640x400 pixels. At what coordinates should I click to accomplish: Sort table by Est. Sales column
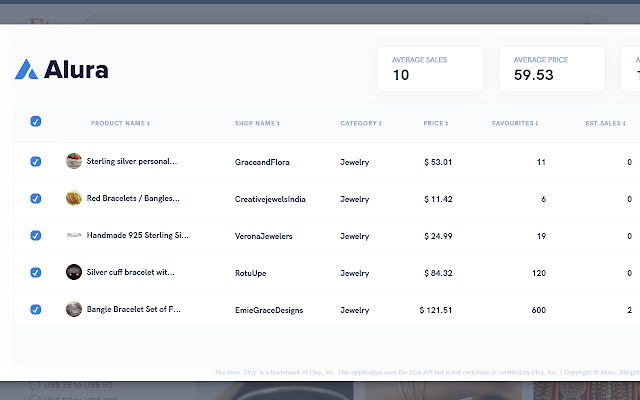(x=605, y=123)
